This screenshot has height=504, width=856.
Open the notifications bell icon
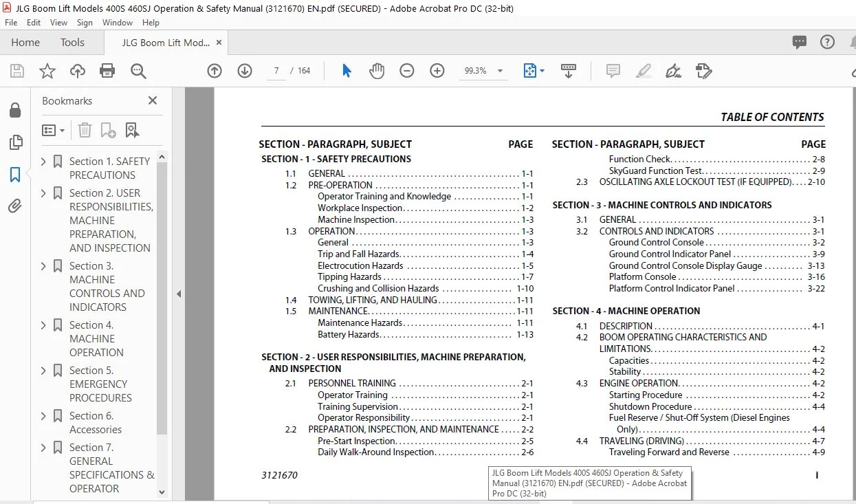[853, 42]
